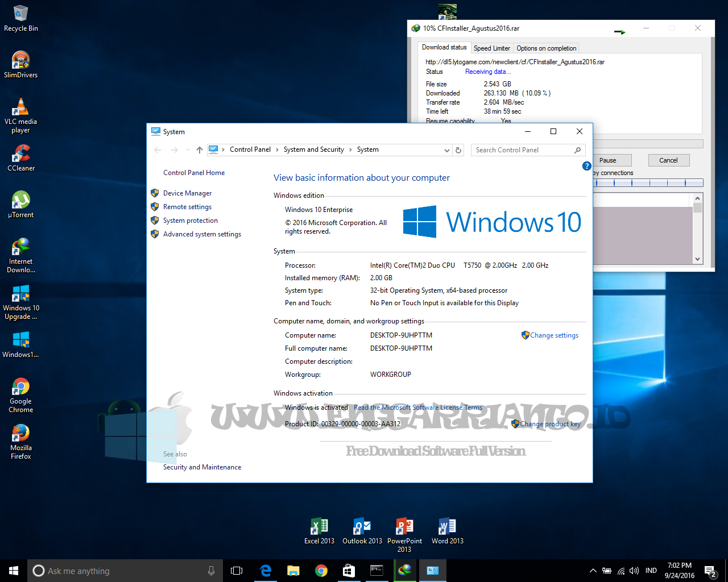This screenshot has width=728, height=582.
Task: Open Word 2013 desktop shortcut
Action: (448, 531)
